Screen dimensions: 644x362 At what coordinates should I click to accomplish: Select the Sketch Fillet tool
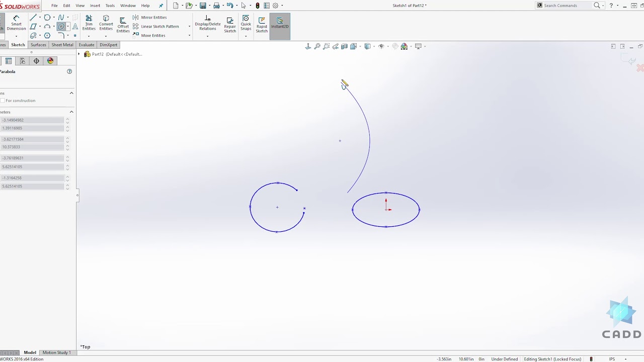click(61, 36)
